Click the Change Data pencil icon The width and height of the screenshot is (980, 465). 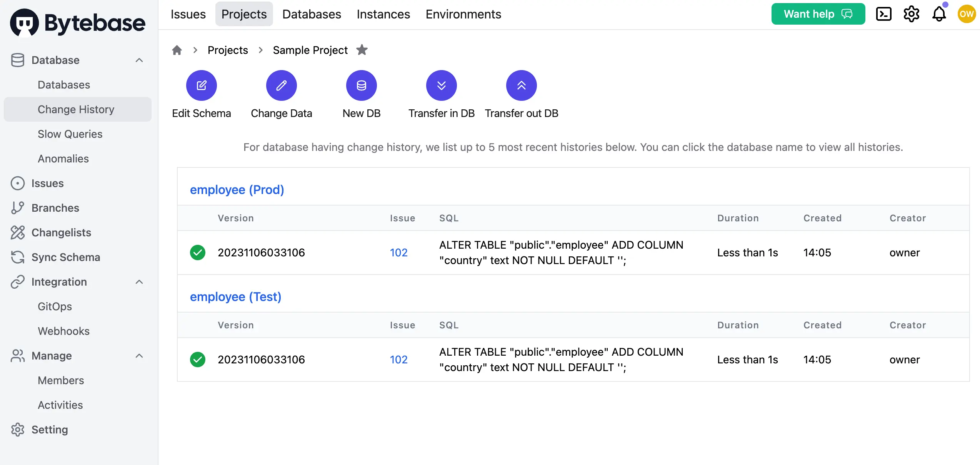(282, 85)
